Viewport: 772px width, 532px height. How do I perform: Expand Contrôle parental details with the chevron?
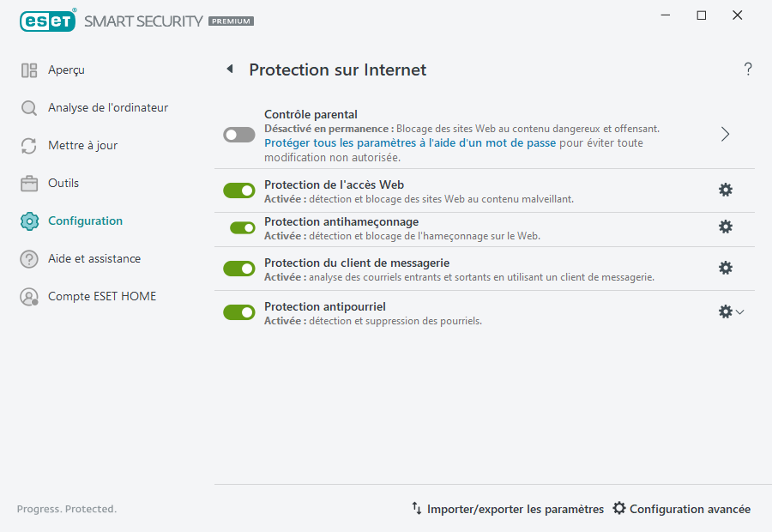[x=725, y=135]
